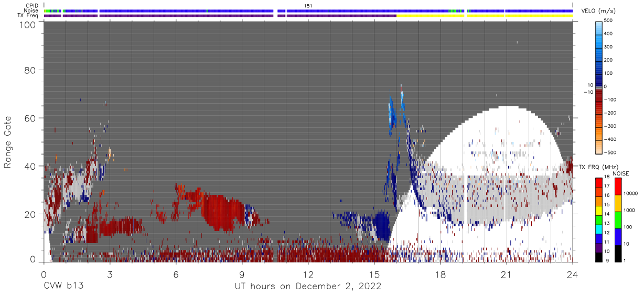The width and height of the screenshot is (644, 297).
Task: Click the 'Noise' row label at top
Action: [31, 10]
